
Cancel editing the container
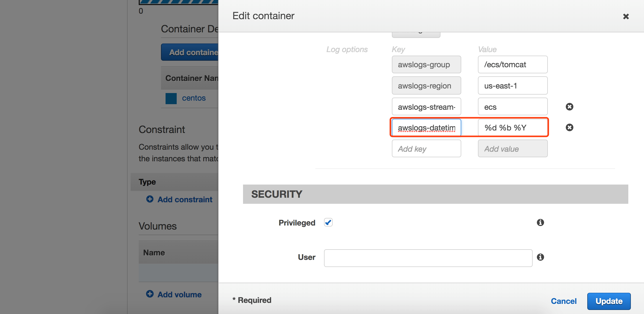coord(563,301)
